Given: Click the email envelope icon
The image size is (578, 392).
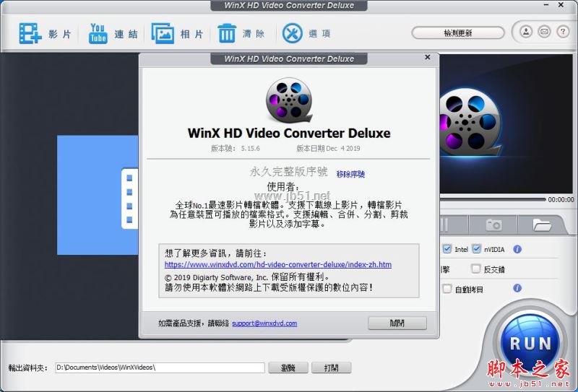Looking at the screenshot, I should click(x=544, y=32).
